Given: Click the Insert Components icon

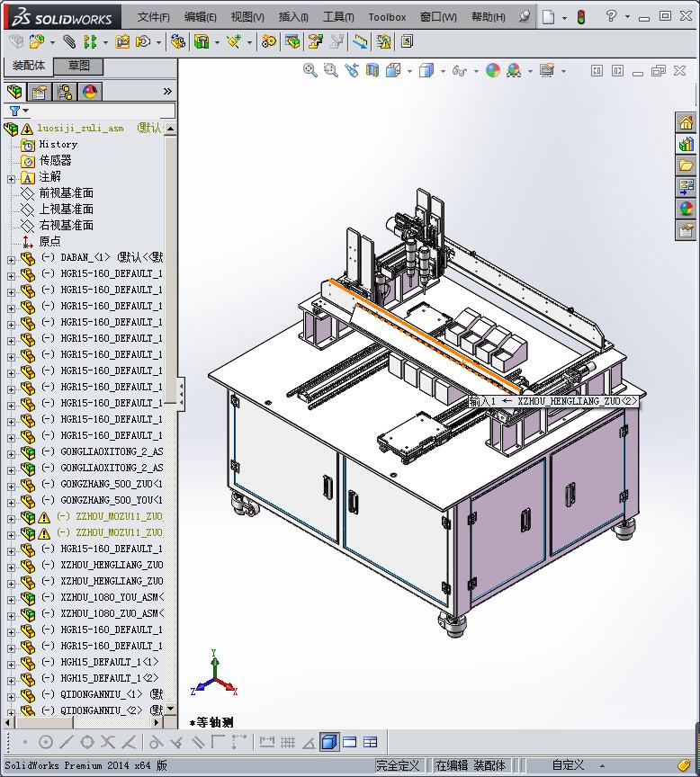Looking at the screenshot, I should coord(37,41).
